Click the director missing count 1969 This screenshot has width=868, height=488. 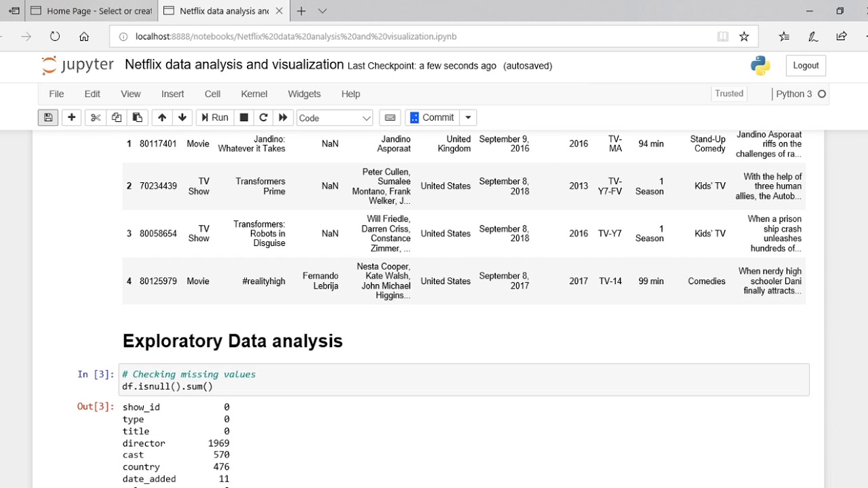218,443
